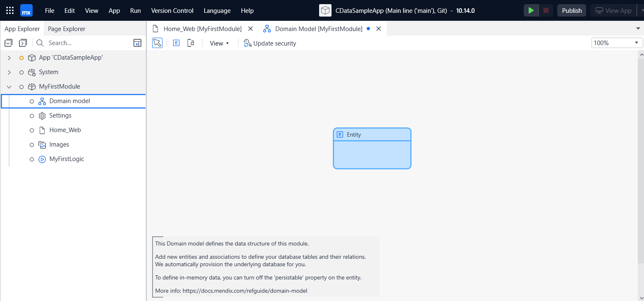644x301 pixels.
Task: Click the add Annotation toolbar icon
Action: click(191, 43)
